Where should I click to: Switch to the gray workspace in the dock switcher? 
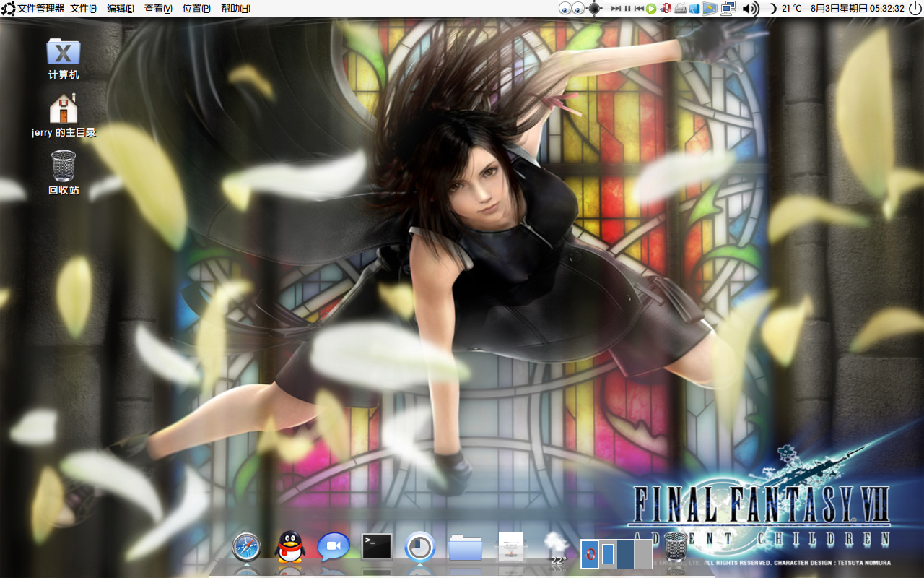643,554
